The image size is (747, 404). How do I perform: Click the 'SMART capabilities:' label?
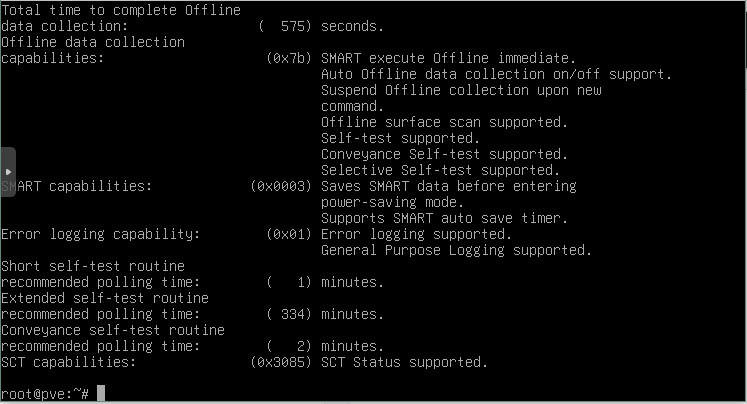coord(77,186)
